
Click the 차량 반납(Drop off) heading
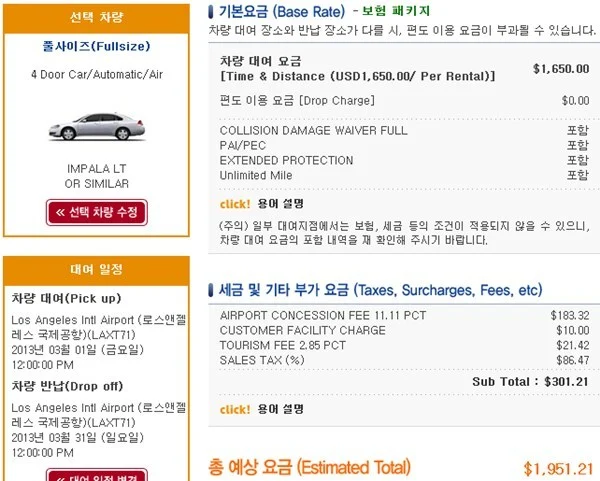click(67, 386)
